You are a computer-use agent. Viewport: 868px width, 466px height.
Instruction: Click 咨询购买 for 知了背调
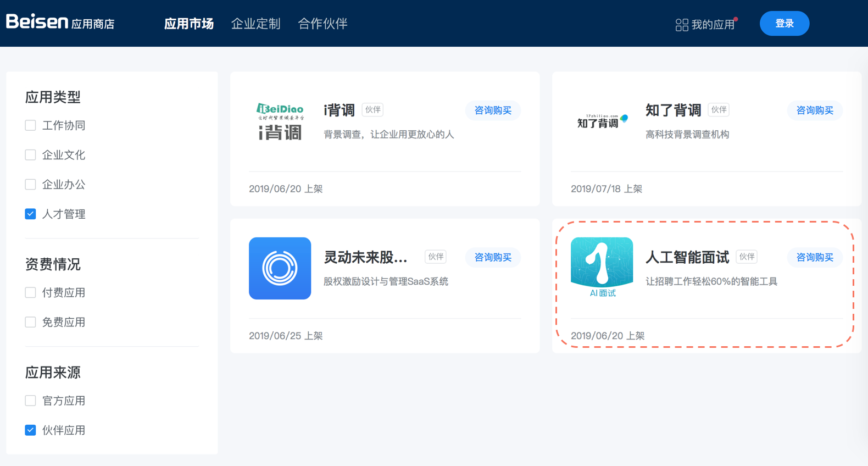pyautogui.click(x=815, y=110)
